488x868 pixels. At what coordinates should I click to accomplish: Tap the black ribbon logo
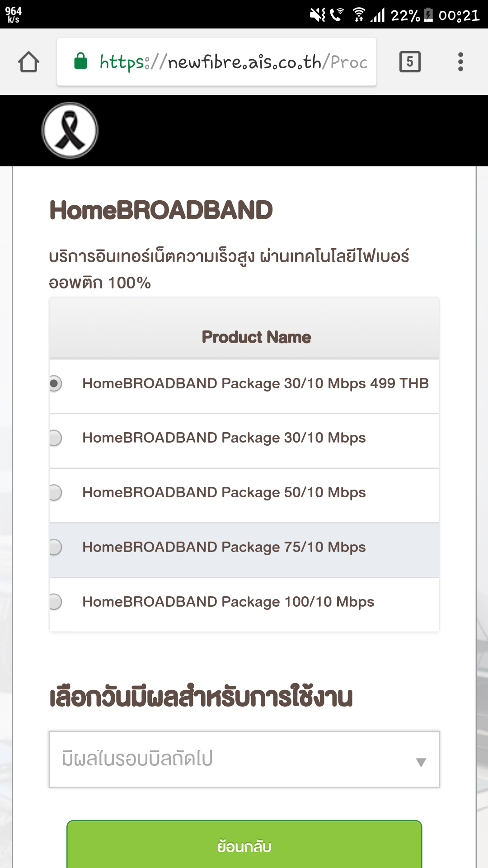tap(70, 131)
